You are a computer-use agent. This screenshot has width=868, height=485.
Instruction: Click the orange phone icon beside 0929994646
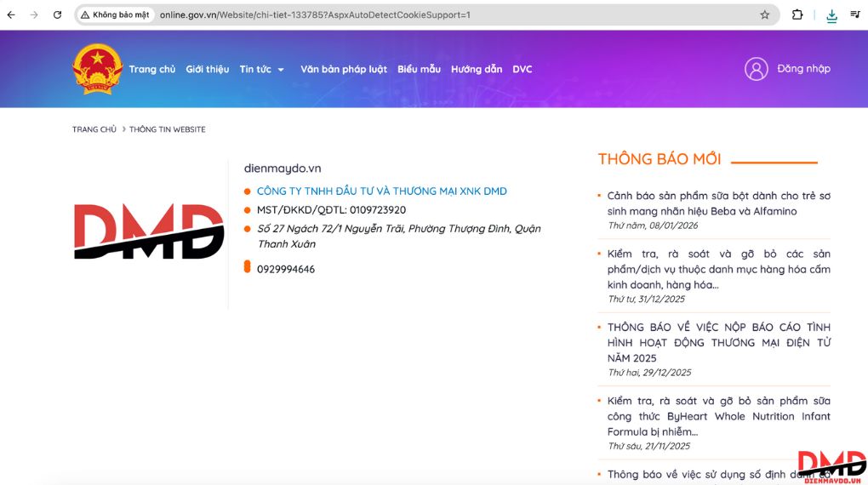point(247,267)
